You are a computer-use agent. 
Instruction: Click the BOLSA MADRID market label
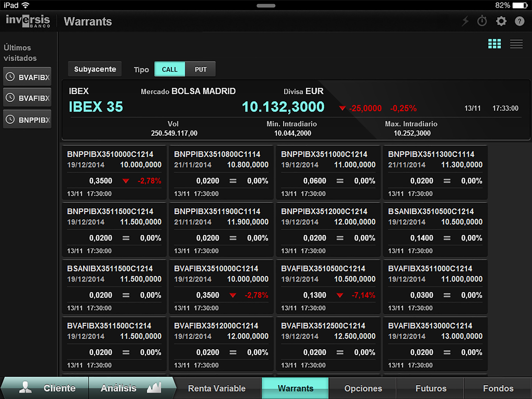203,91
